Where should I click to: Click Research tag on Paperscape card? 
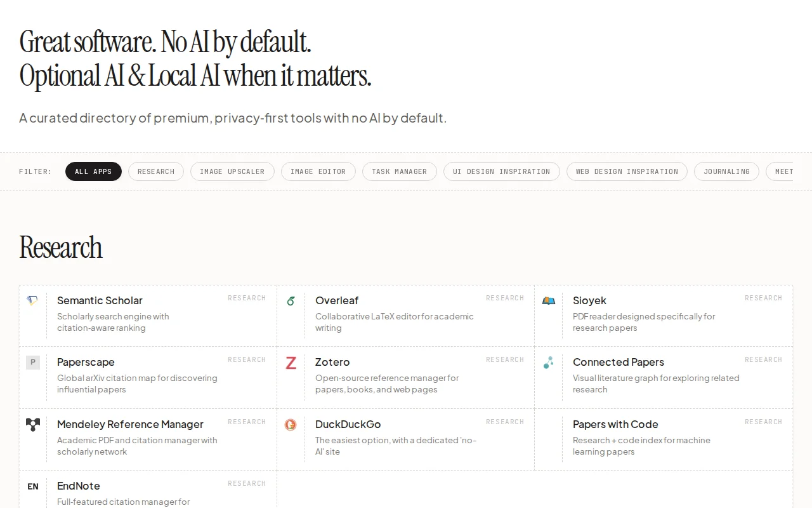(x=247, y=359)
